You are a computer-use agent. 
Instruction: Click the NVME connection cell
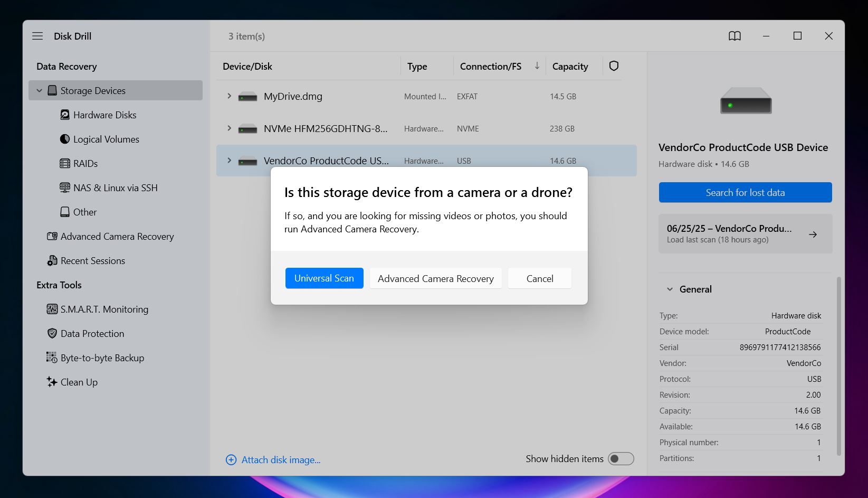[468, 128]
